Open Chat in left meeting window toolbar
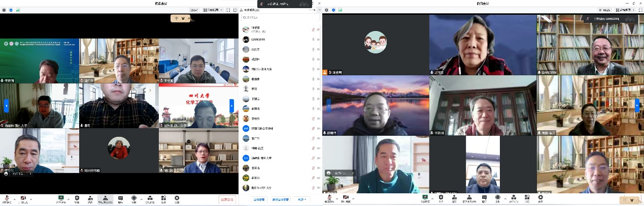This screenshot has height=206, width=644. pos(120,199)
